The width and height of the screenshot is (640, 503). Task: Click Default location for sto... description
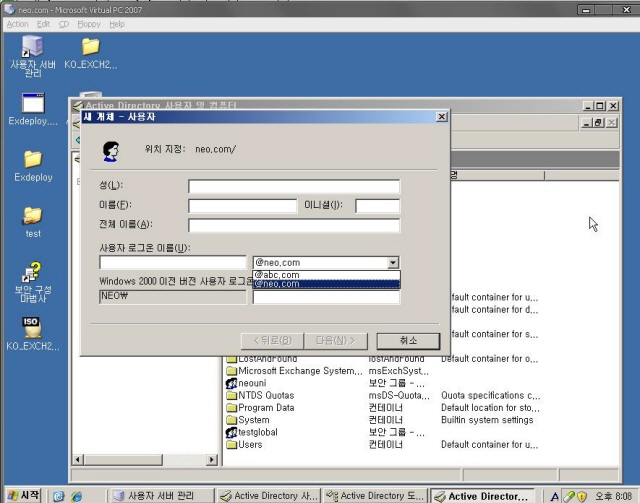pos(490,407)
